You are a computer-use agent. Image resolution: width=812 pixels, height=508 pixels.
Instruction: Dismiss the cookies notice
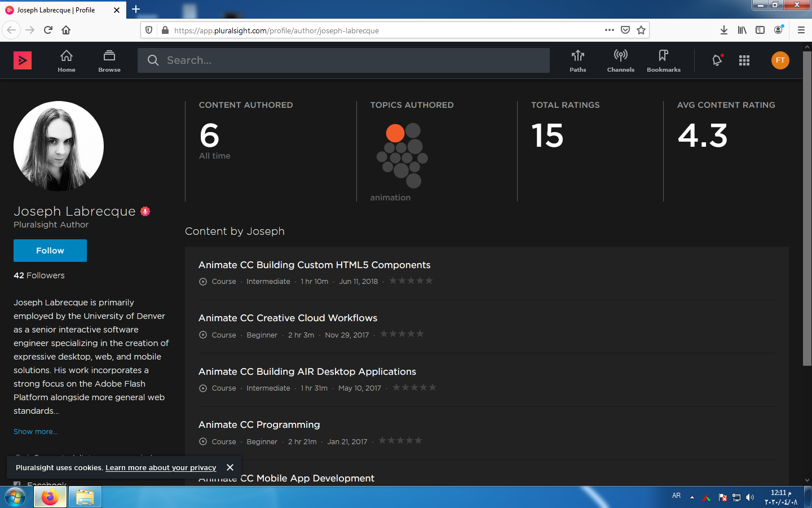230,467
